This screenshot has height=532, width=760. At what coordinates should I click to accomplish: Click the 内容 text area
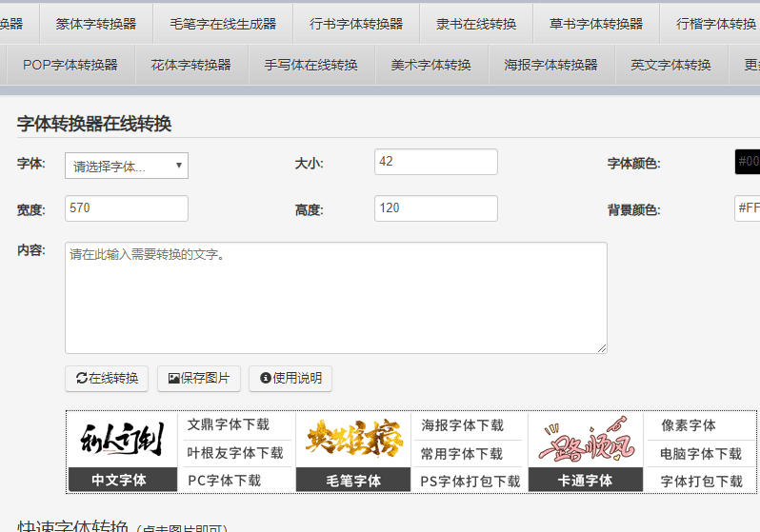(x=336, y=298)
